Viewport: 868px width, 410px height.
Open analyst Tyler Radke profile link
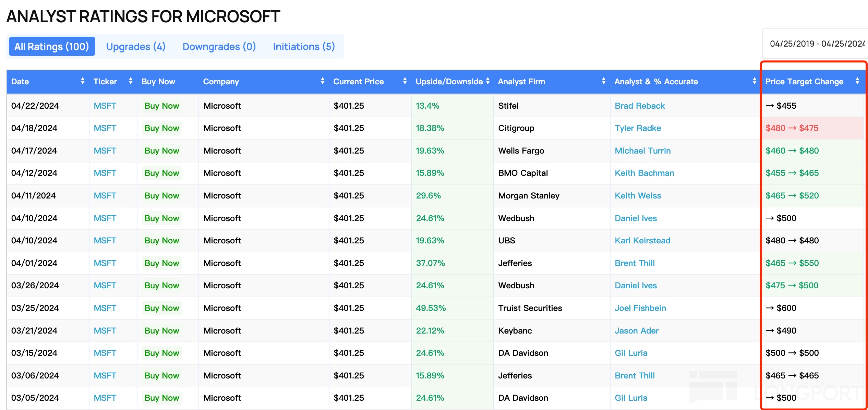638,128
